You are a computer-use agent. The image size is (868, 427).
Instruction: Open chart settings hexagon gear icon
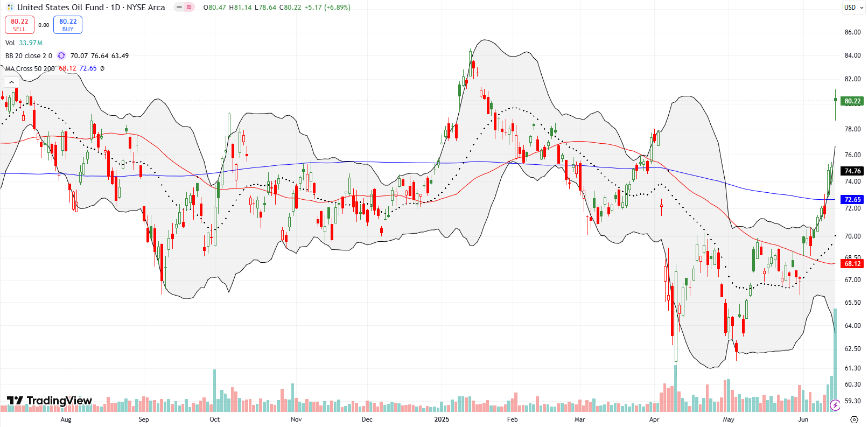854,419
